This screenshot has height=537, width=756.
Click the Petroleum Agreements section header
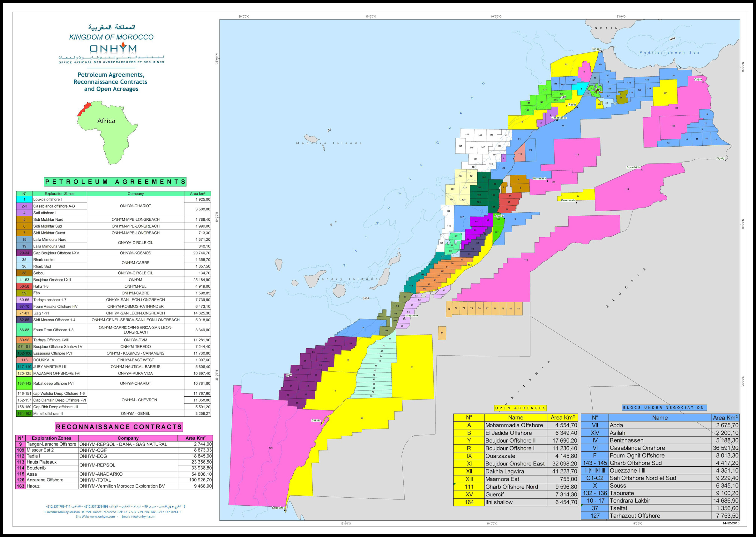coord(115,182)
